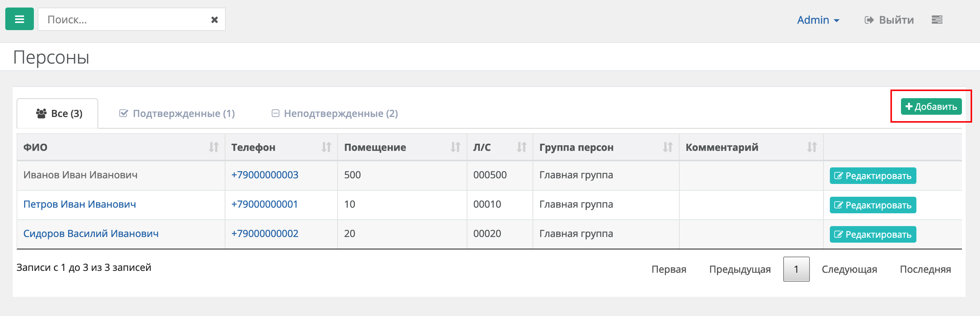980x316 pixels.
Task: Edit the Сидоров Василий Иванович record
Action: point(873,234)
